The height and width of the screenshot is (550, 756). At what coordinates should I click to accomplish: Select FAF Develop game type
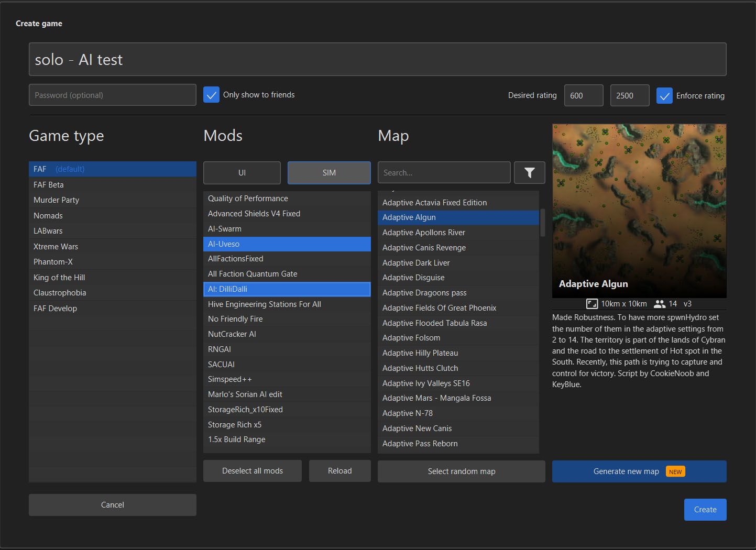[113, 308]
